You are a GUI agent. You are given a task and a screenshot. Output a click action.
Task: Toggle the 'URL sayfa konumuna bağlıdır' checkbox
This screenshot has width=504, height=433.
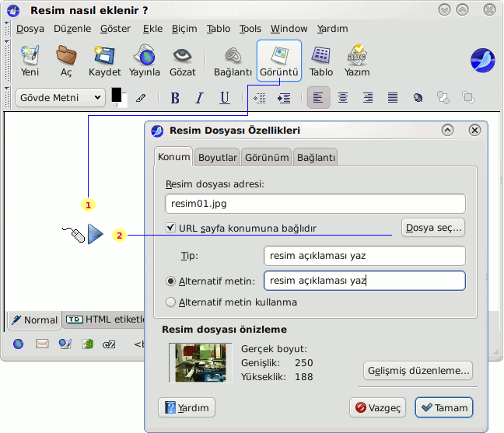pos(171,229)
